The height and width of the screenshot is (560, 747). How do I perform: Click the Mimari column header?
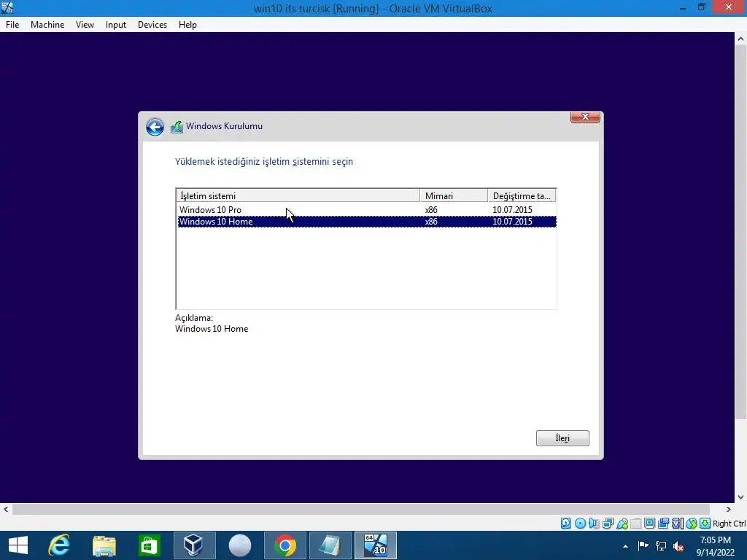click(454, 195)
